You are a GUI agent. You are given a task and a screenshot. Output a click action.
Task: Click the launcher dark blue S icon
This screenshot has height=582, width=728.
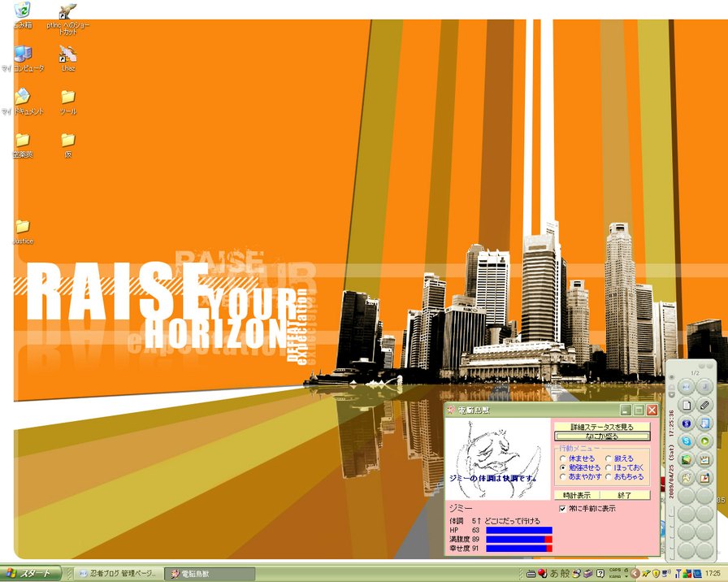(687, 423)
